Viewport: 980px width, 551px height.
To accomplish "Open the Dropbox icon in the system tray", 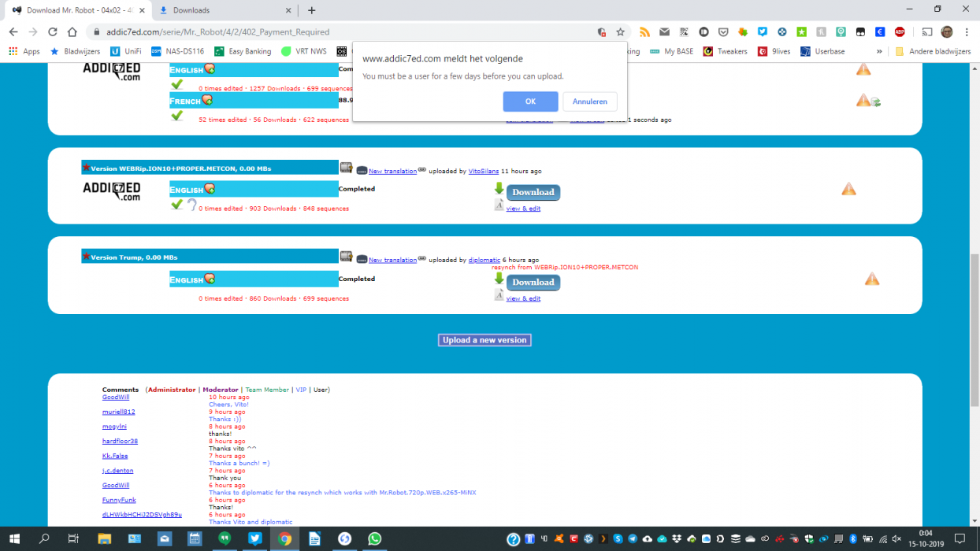I will pyautogui.click(x=677, y=539).
